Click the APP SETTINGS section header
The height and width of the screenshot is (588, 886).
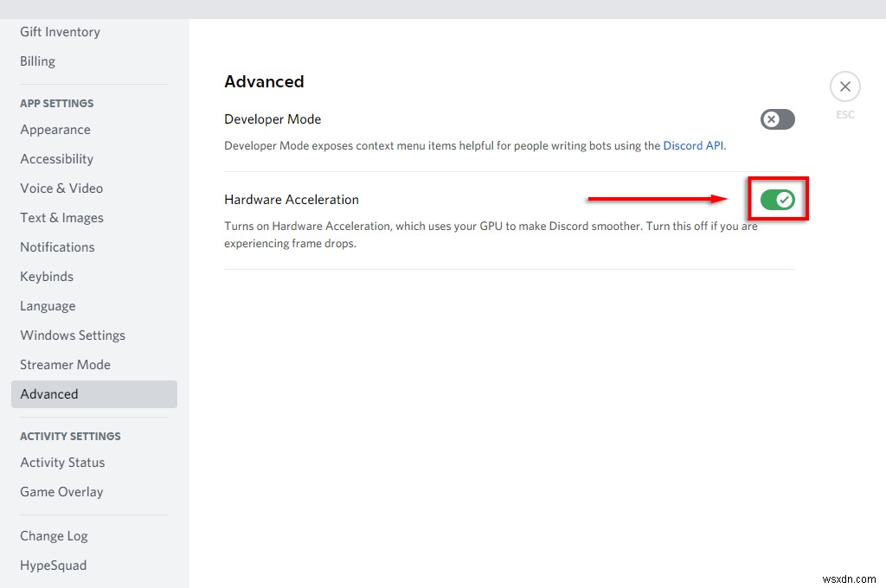tap(56, 104)
